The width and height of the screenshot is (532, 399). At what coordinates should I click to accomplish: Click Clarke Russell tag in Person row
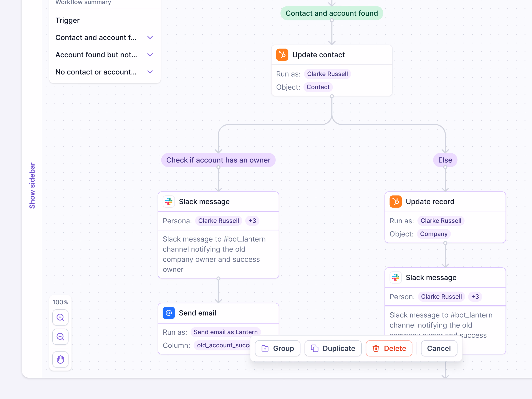coord(441,297)
